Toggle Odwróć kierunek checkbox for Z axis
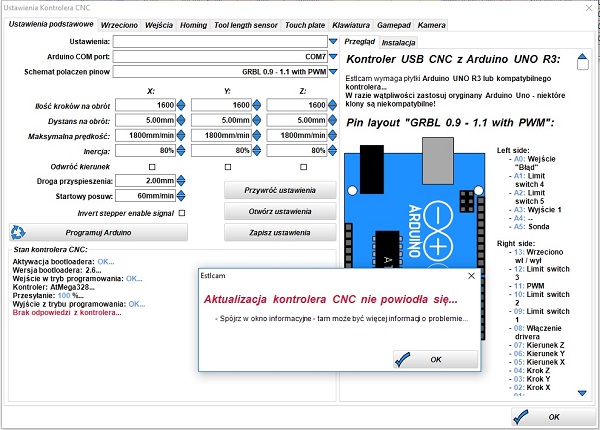The image size is (600, 430). 303,167
